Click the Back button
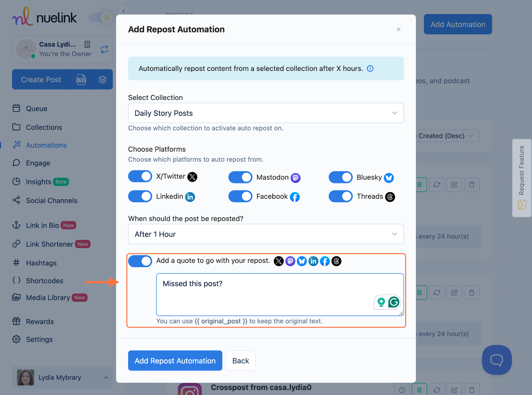This screenshot has width=532, height=395. (241, 360)
